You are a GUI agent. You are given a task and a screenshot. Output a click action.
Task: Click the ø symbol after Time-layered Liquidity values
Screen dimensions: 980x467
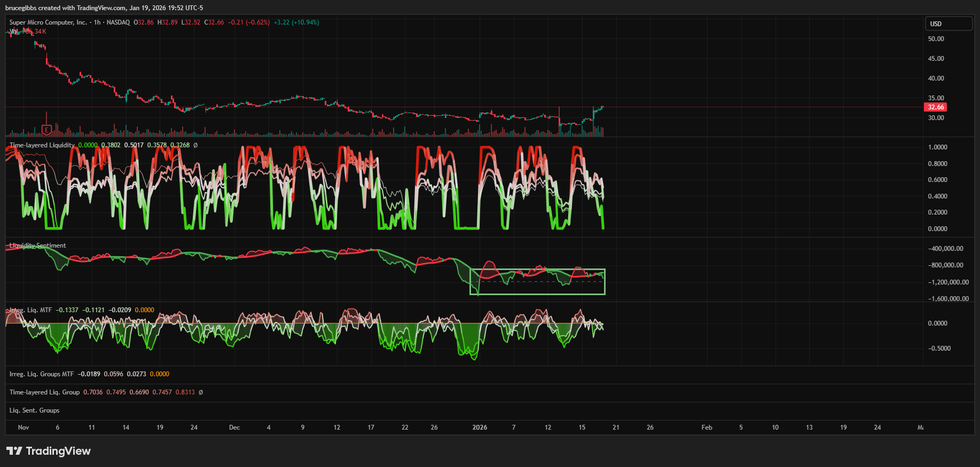pos(195,145)
